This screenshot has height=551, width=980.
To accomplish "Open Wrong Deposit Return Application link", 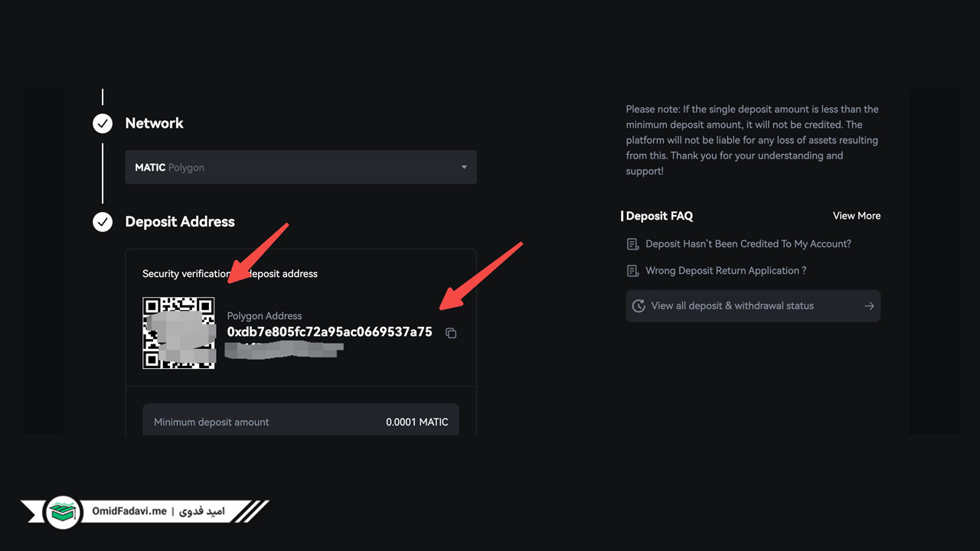I will point(726,271).
